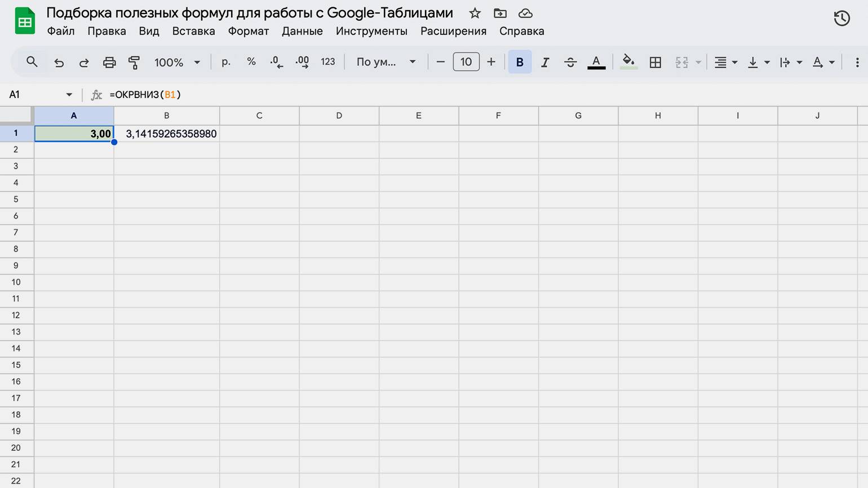Decrease font size with minus button
Image resolution: width=868 pixels, height=488 pixels.
pos(441,62)
